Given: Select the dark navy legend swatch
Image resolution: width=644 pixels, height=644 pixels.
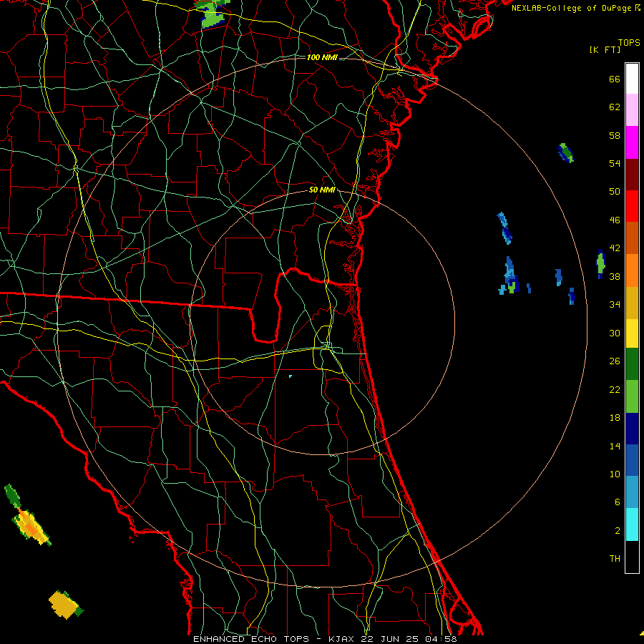Looking at the screenshot, I should (x=632, y=429).
